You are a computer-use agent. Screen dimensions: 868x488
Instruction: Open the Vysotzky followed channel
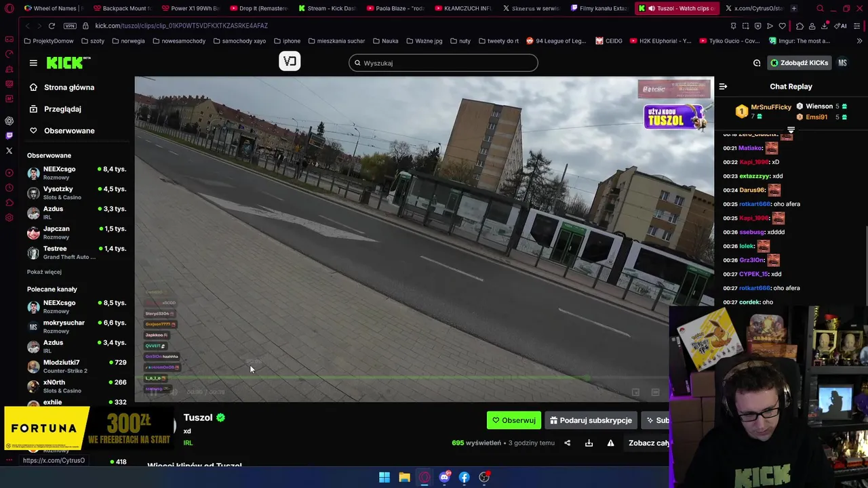[77, 192]
